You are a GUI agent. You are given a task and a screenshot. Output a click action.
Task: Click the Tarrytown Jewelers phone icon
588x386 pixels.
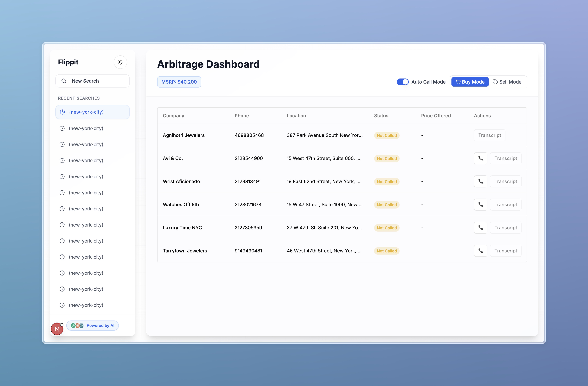click(x=480, y=251)
